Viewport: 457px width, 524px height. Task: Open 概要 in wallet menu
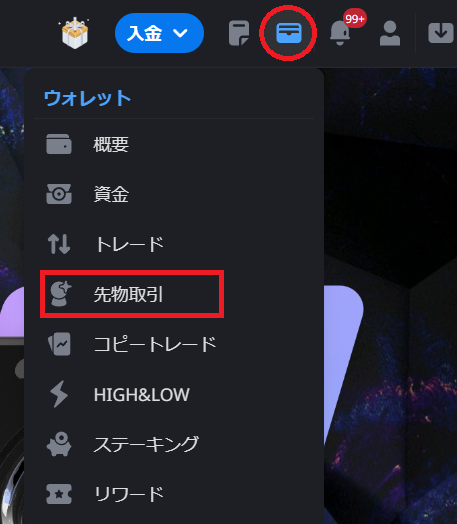[174, 144]
